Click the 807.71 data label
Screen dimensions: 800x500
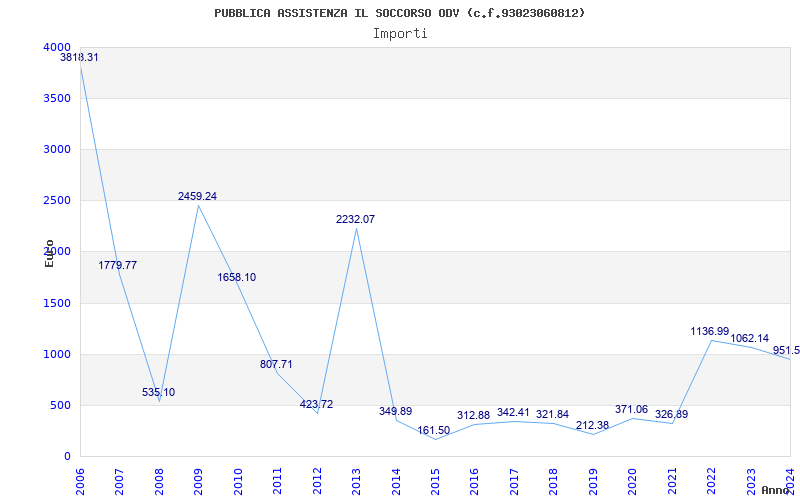tap(276, 364)
